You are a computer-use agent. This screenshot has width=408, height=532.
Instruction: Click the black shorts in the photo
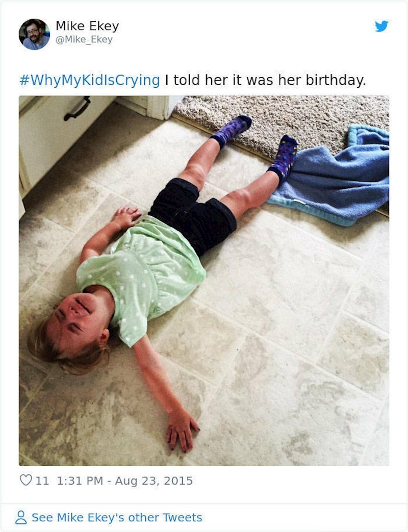click(193, 214)
